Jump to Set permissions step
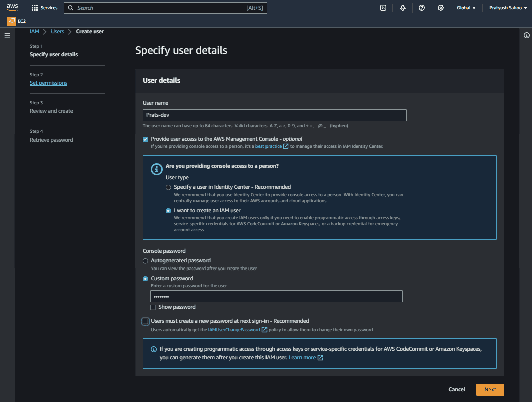 48,83
